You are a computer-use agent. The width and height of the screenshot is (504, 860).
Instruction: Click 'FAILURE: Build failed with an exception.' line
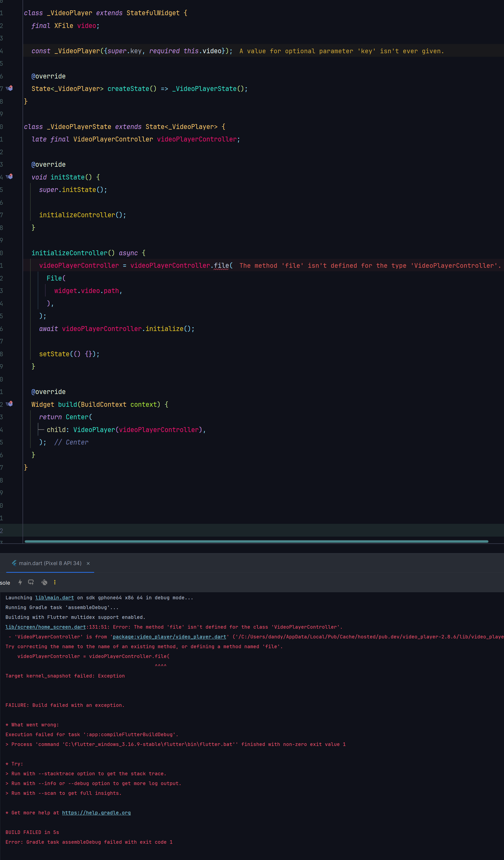pos(65,705)
